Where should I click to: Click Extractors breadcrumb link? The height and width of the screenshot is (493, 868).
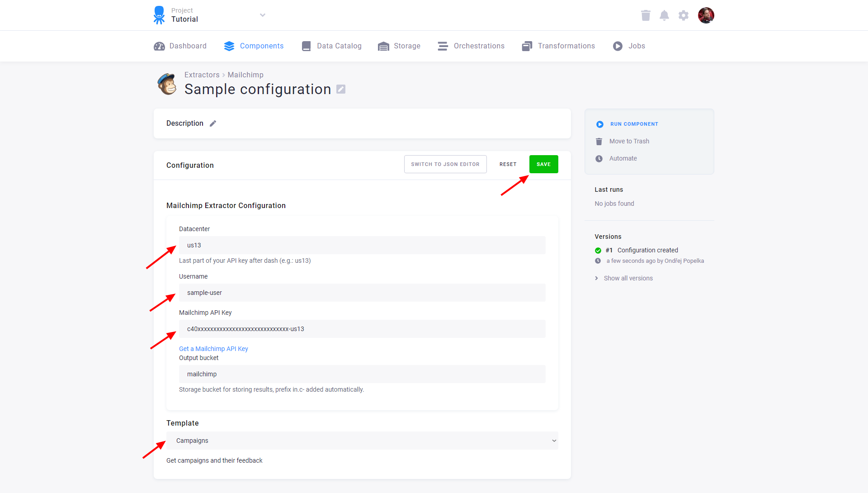tap(202, 75)
